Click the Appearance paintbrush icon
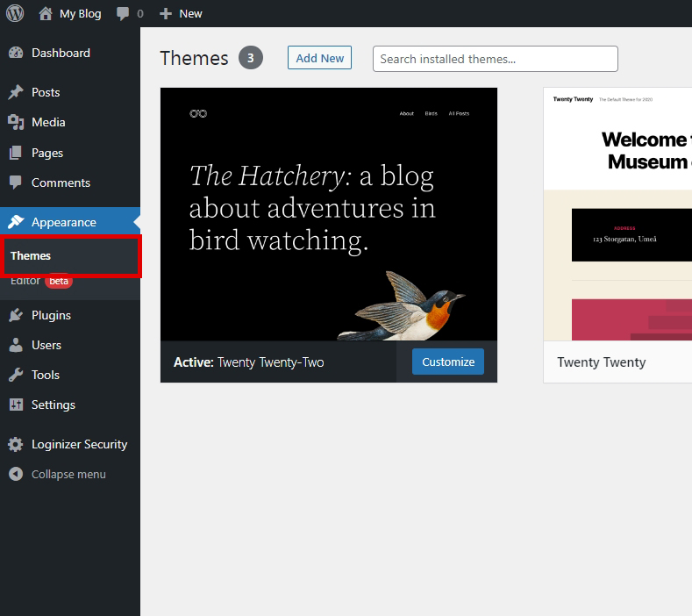 click(16, 222)
